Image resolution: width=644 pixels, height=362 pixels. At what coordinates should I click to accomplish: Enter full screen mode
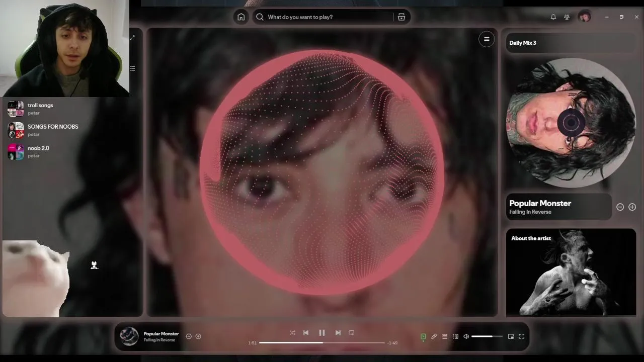coord(522,336)
